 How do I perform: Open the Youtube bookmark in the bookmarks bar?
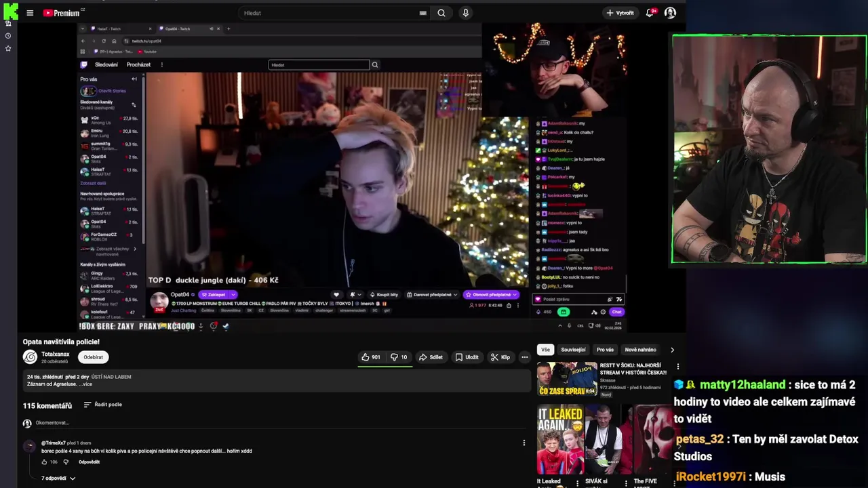tap(147, 52)
